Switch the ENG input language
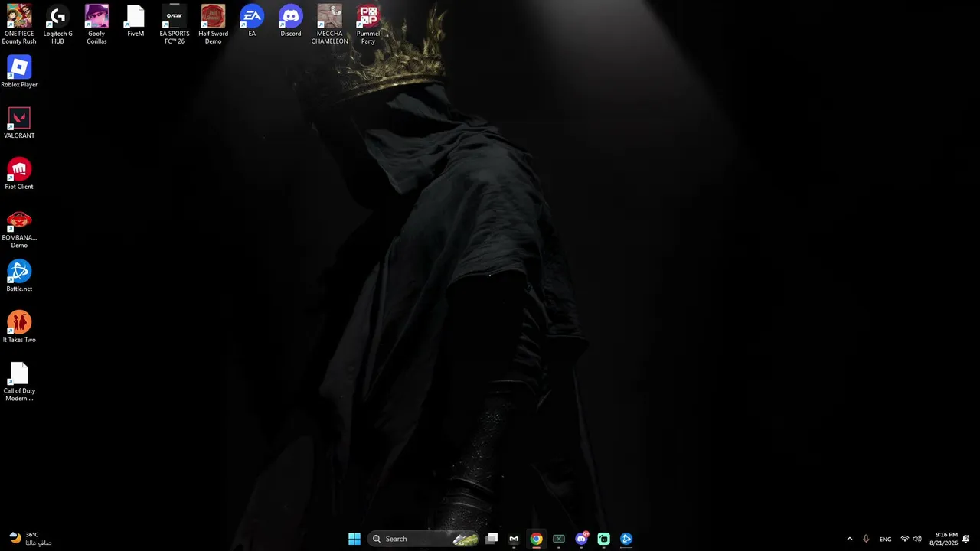This screenshot has width=980, height=551. 885,539
